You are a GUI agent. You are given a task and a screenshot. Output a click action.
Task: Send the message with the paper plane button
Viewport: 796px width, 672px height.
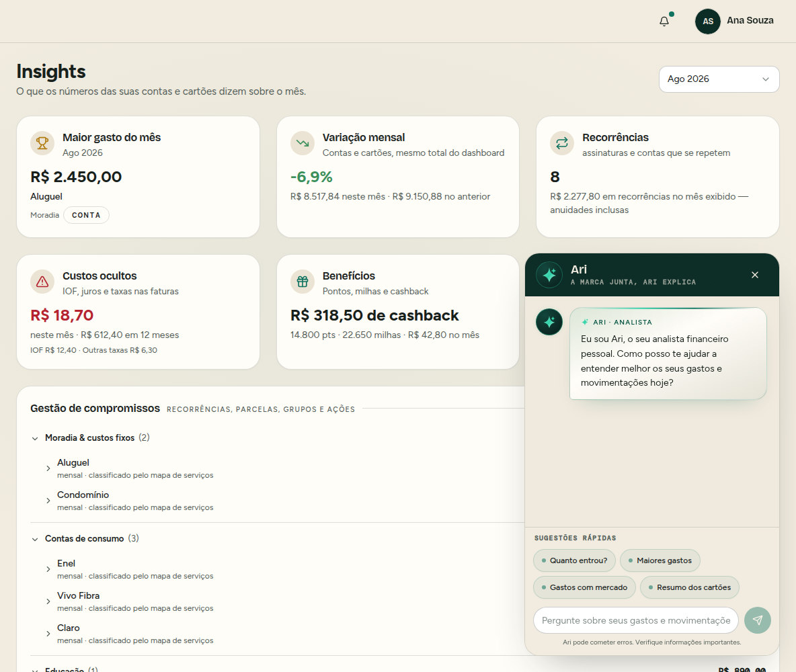tap(758, 620)
